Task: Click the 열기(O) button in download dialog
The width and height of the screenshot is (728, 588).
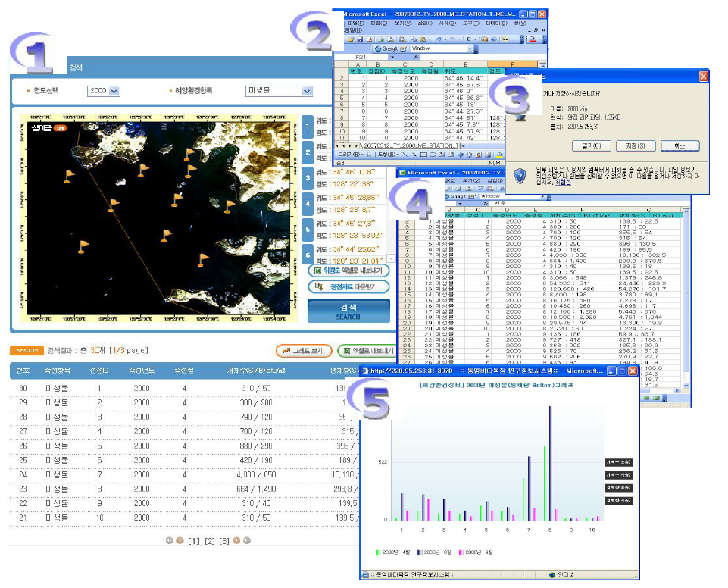Action: [x=591, y=145]
